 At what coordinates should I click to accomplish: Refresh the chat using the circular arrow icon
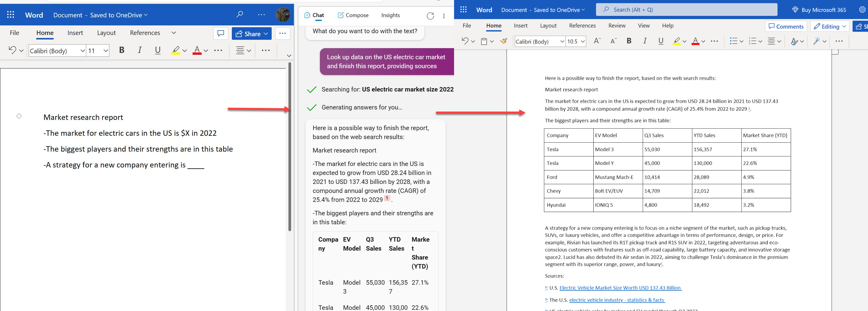(430, 16)
